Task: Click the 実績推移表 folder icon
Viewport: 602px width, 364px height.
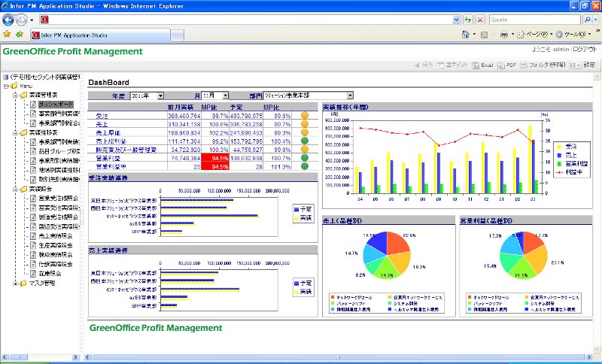Action: (24, 132)
